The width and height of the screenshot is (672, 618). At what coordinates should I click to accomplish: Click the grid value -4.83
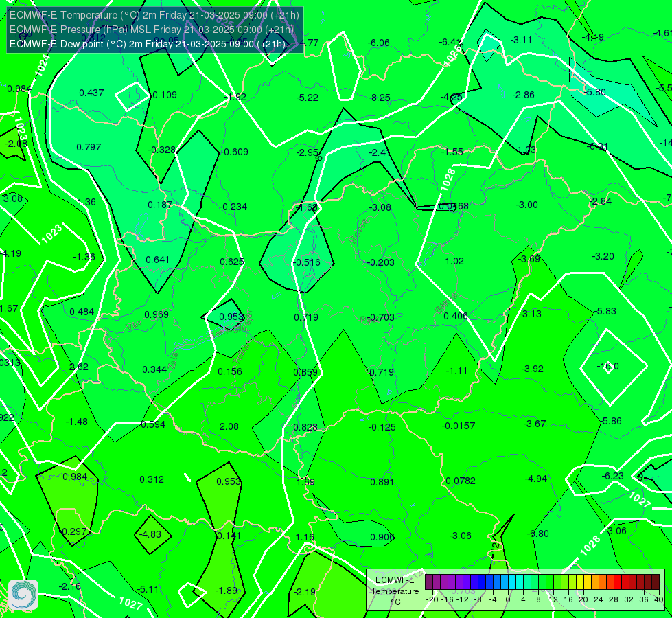(150, 535)
